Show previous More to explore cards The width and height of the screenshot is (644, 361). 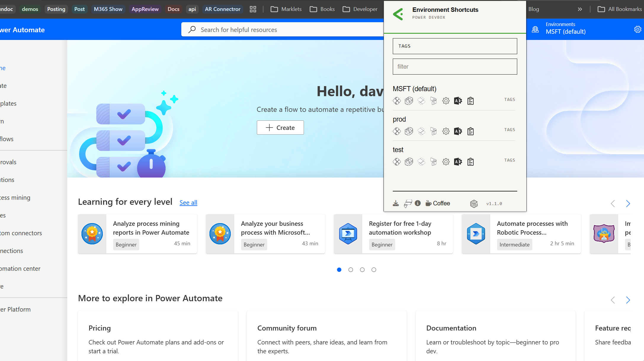point(613,300)
